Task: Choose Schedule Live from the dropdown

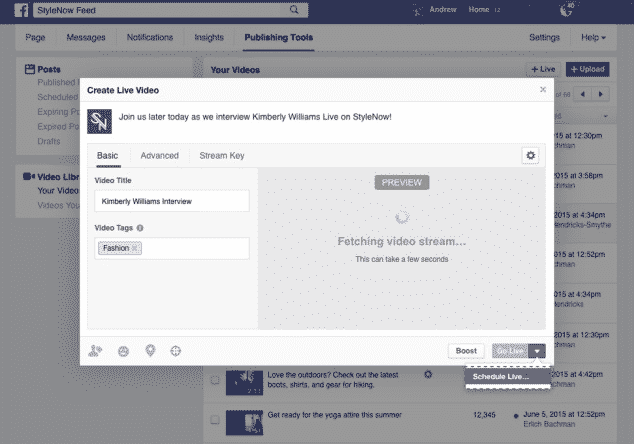Action: click(501, 376)
